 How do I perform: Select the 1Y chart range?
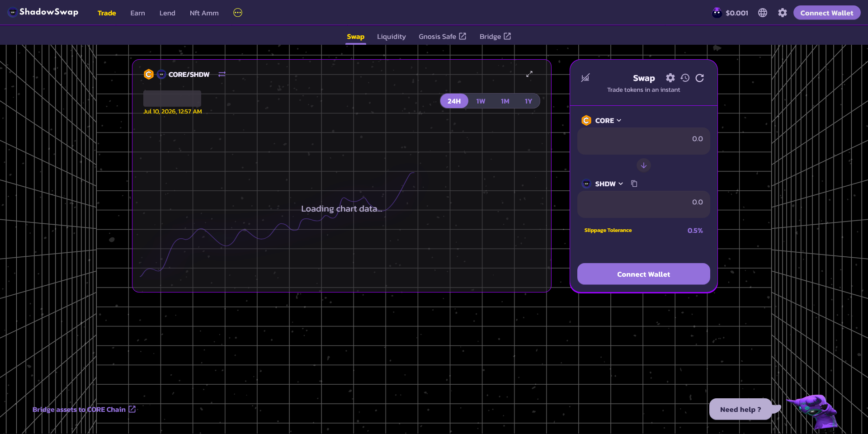tap(528, 101)
